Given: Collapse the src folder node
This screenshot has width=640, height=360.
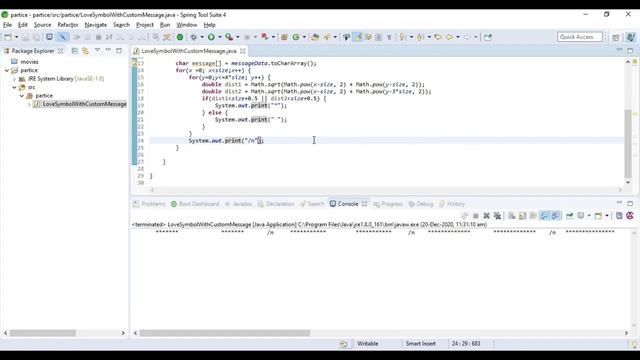Looking at the screenshot, I should (x=14, y=87).
